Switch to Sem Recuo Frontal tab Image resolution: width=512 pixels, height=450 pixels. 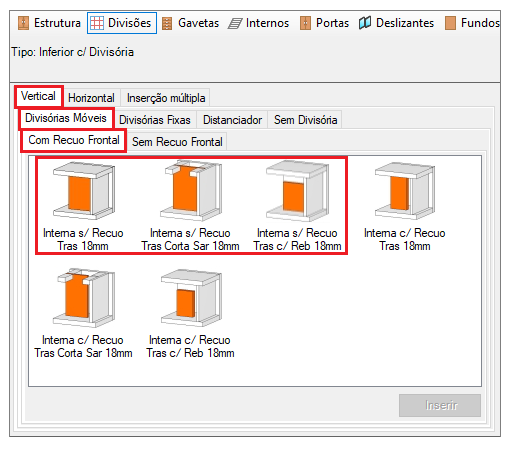coord(177,142)
